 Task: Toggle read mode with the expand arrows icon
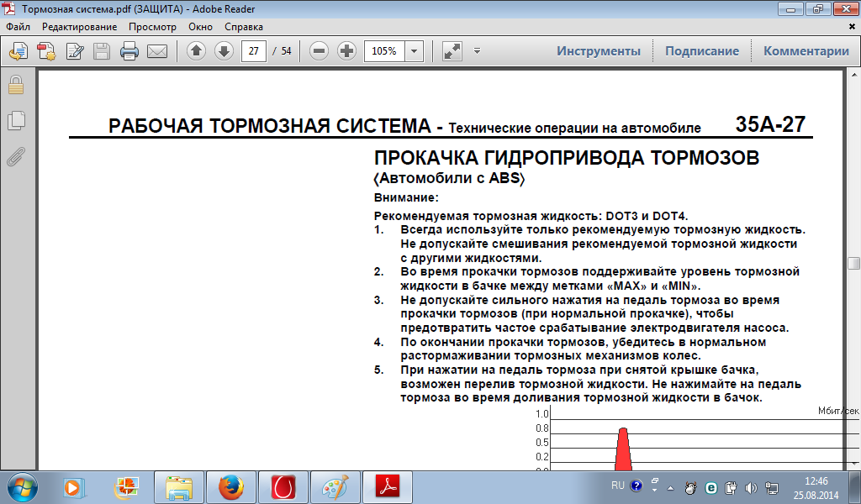click(x=452, y=51)
